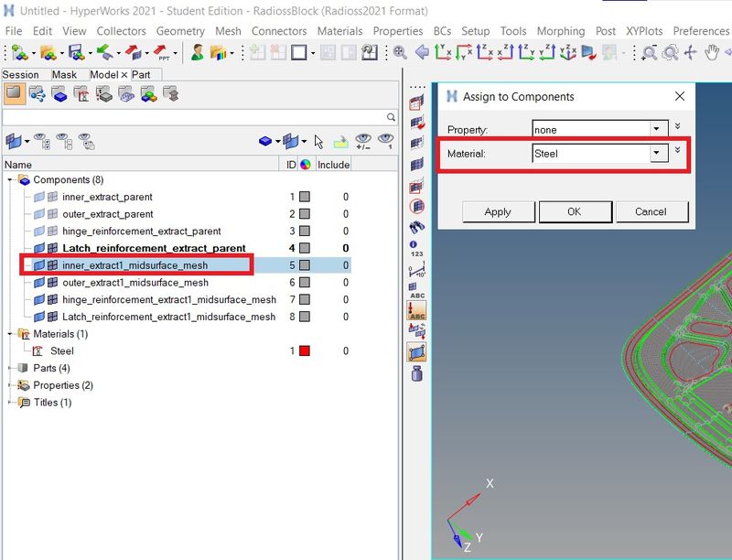The width and height of the screenshot is (732, 560).
Task: Expand the Titles tree node
Action: [10, 403]
